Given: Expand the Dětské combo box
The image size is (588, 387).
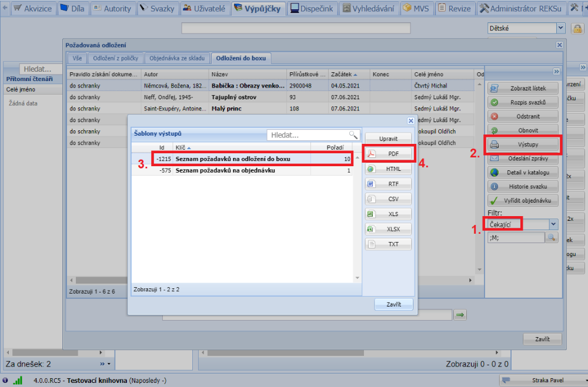Looking at the screenshot, I should pyautogui.click(x=560, y=28).
